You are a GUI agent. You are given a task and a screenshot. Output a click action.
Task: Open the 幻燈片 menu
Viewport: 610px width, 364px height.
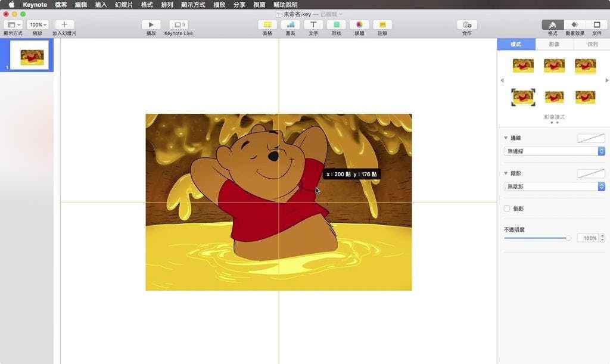coord(124,5)
